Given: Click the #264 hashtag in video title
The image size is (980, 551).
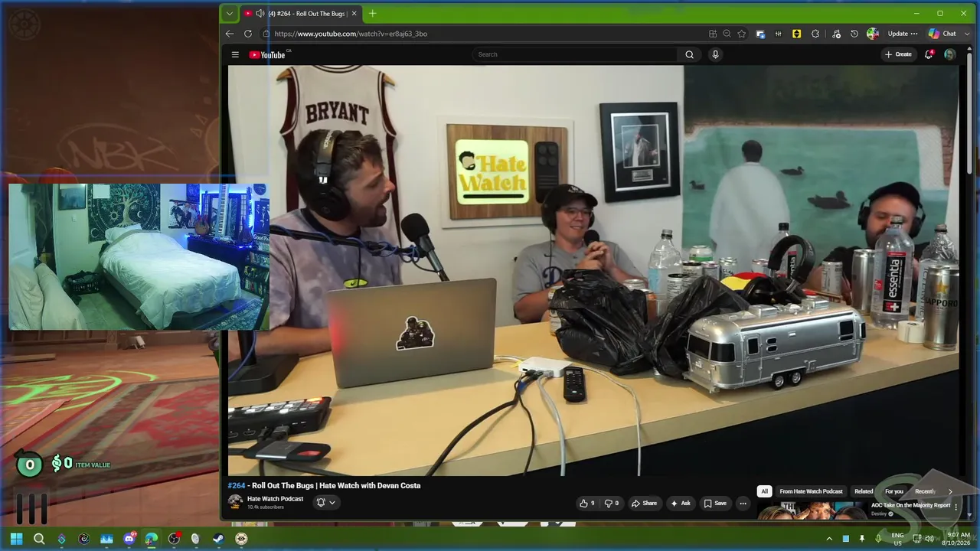Looking at the screenshot, I should click(x=236, y=485).
